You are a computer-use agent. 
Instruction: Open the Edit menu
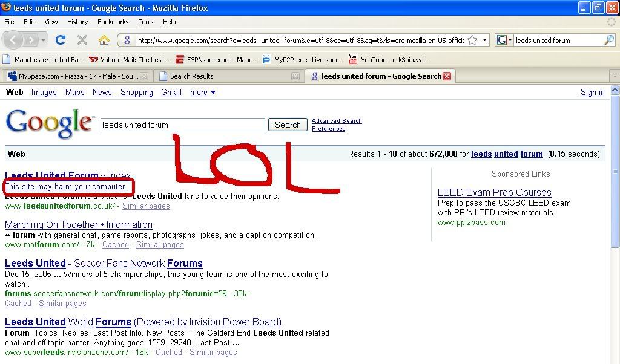click(29, 22)
